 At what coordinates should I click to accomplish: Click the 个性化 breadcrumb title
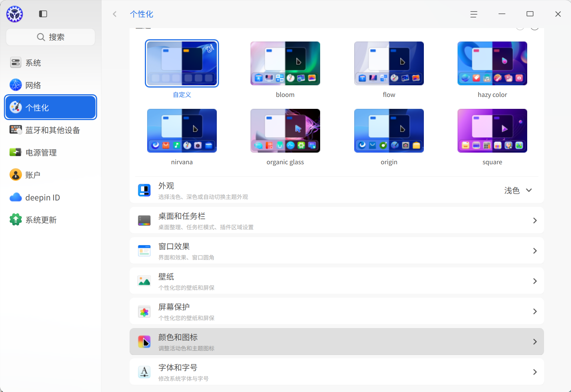[x=142, y=14]
